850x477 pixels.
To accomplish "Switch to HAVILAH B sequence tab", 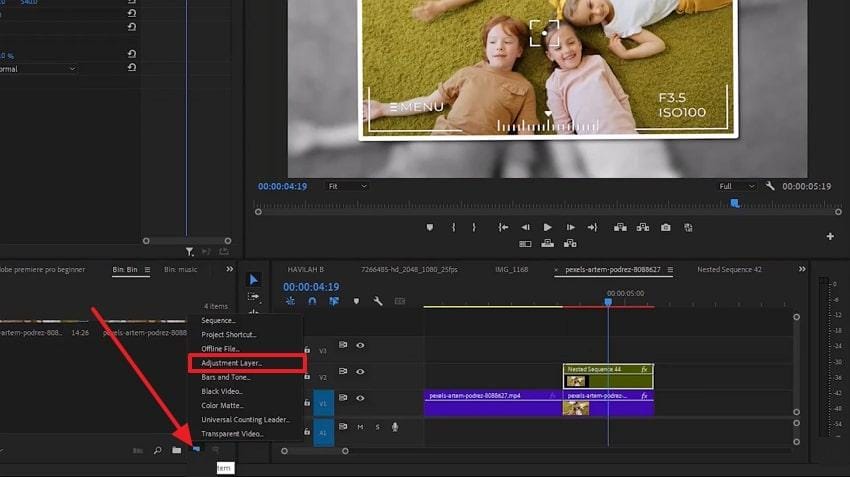I will (x=306, y=269).
